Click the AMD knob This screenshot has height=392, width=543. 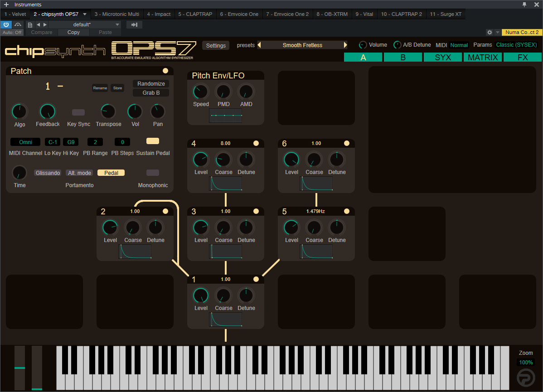point(246,92)
